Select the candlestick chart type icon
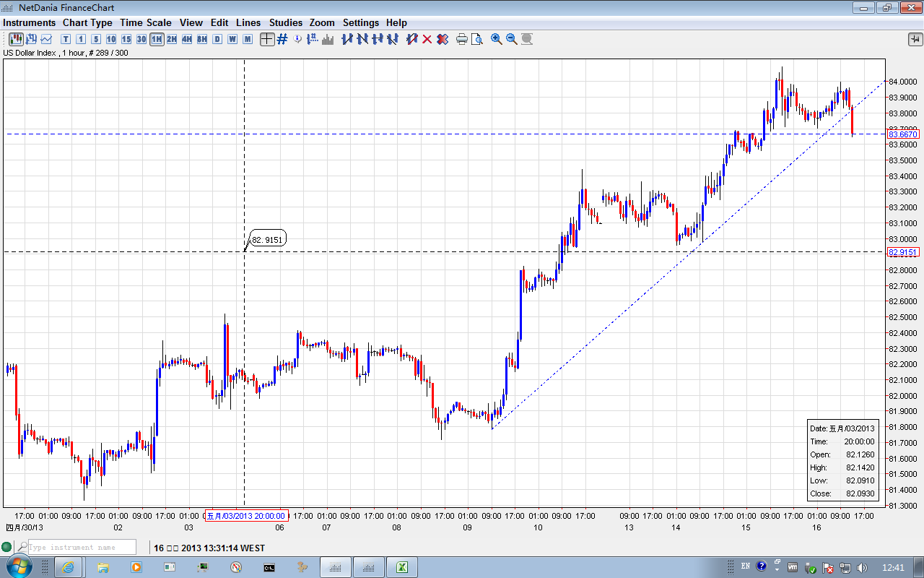 point(15,39)
